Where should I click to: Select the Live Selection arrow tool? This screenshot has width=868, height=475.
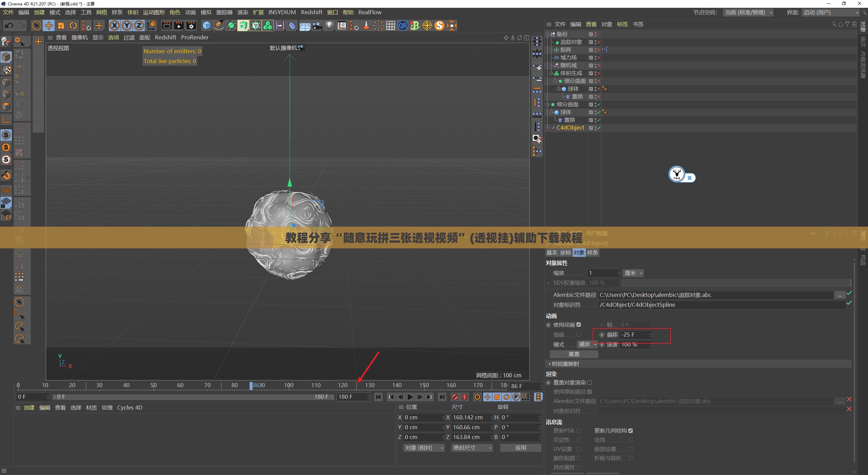tap(36, 25)
